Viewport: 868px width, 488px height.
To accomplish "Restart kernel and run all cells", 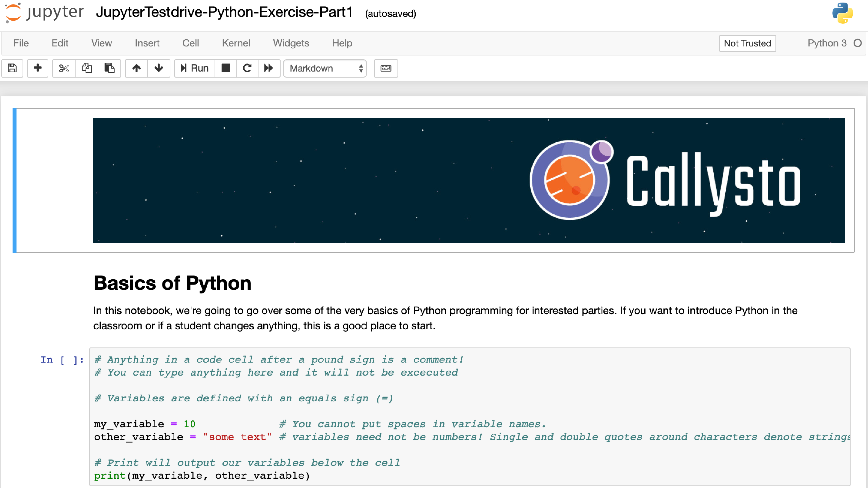I will tap(269, 68).
